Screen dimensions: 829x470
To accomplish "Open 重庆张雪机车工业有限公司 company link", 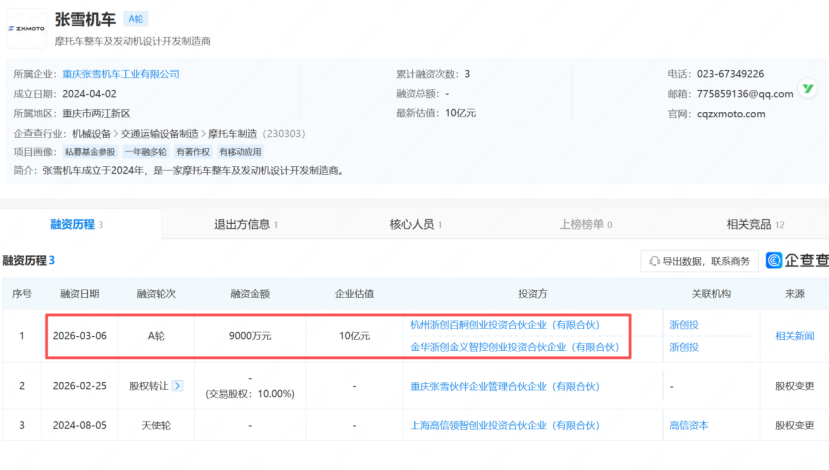I will [121, 74].
